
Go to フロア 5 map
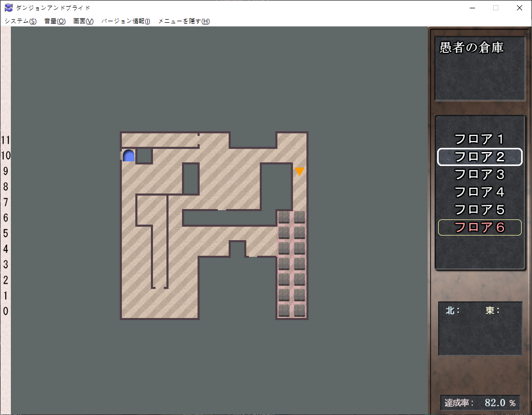pos(480,210)
